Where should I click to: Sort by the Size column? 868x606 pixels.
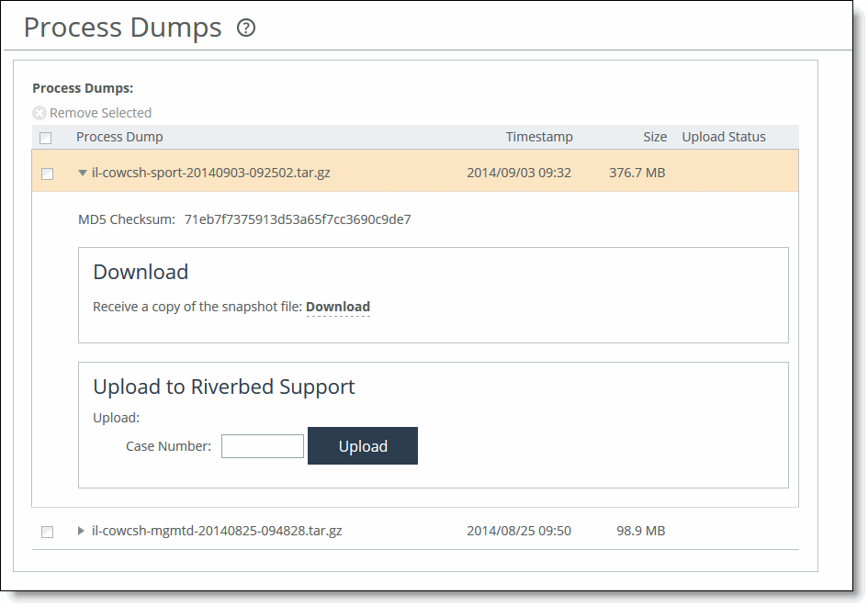(x=655, y=136)
